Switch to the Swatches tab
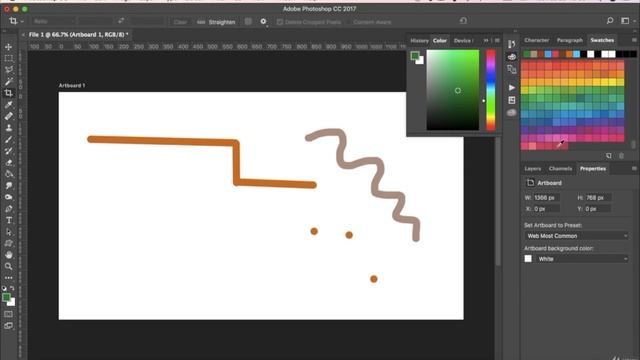This screenshot has height=360, width=640. [602, 40]
